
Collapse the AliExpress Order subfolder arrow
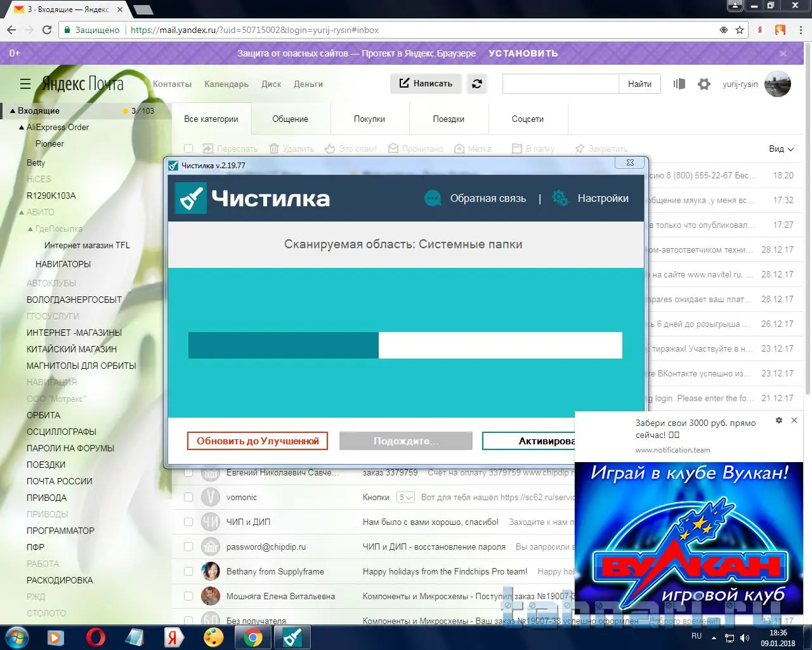[x=22, y=128]
